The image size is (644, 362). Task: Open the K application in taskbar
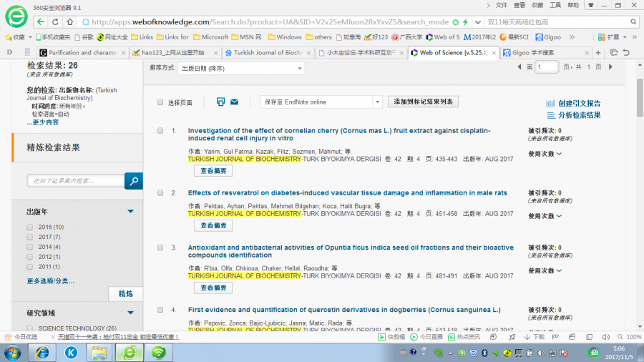[71, 353]
